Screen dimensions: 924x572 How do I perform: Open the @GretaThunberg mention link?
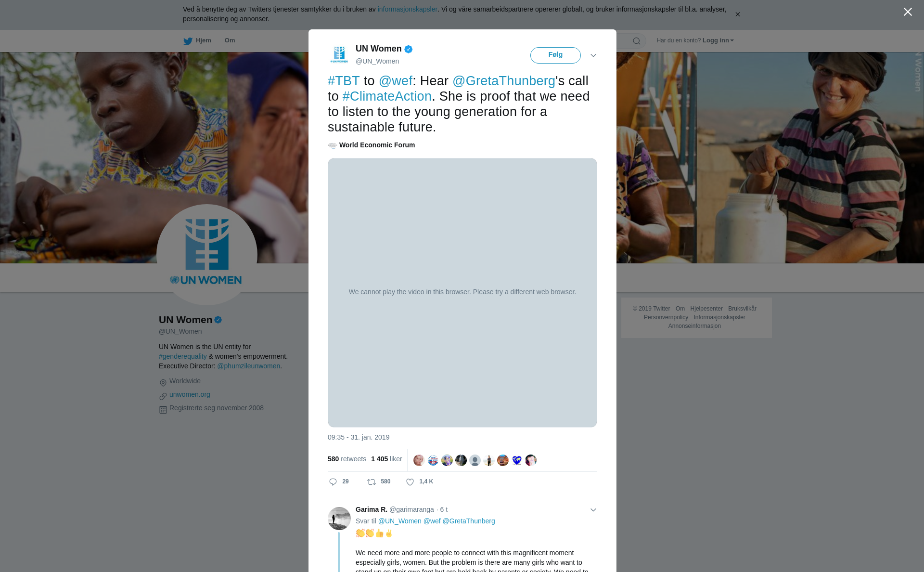pyautogui.click(x=504, y=81)
